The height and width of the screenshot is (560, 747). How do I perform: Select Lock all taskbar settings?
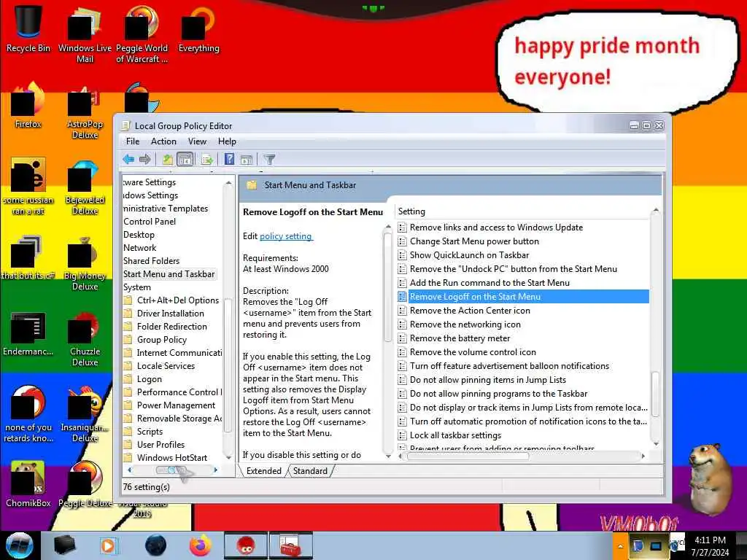click(x=455, y=435)
